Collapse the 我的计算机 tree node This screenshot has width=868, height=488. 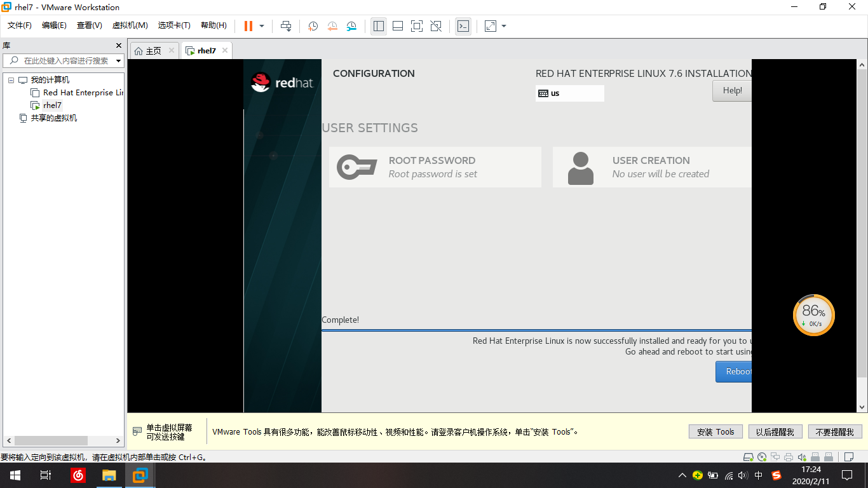coord(11,80)
